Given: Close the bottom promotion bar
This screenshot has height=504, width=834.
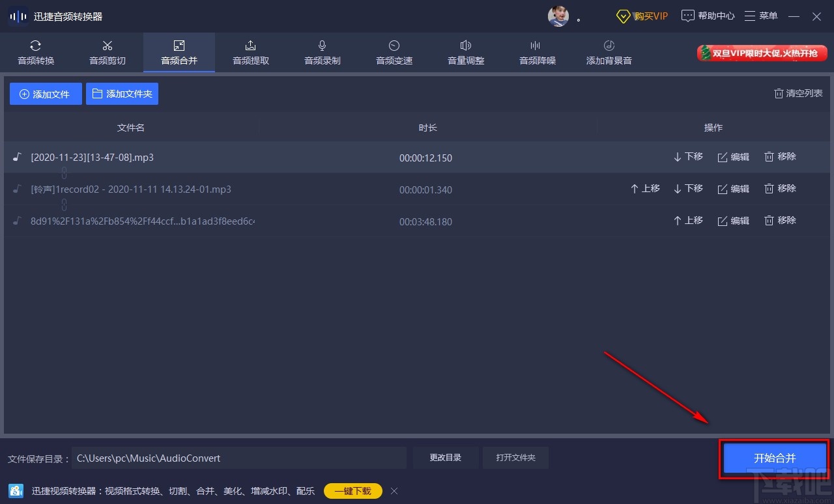Looking at the screenshot, I should tap(394, 491).
